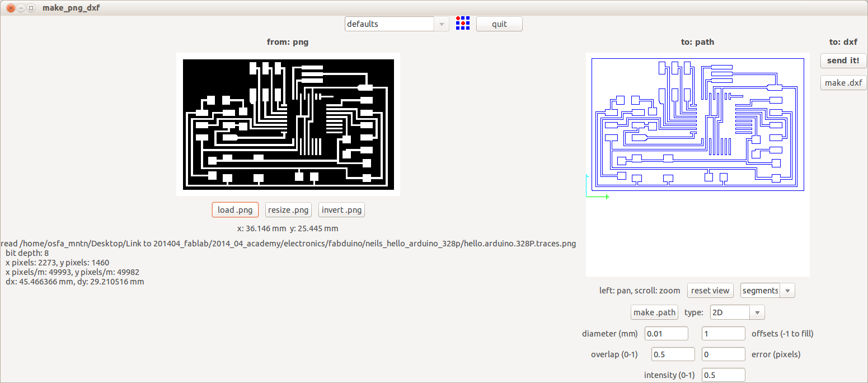Click the reset view button
Viewport: 868px width, 383px height.
(710, 291)
